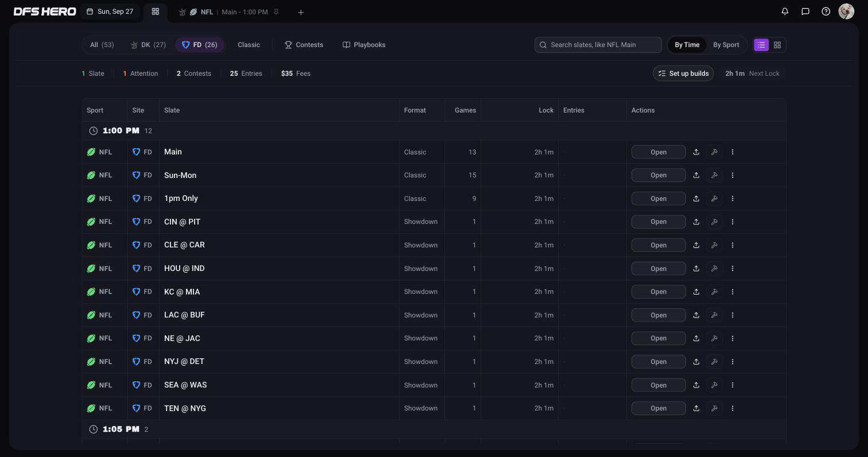Image resolution: width=868 pixels, height=457 pixels.
Task: Click the pin icon on NFL Main tab
Action: (276, 11)
